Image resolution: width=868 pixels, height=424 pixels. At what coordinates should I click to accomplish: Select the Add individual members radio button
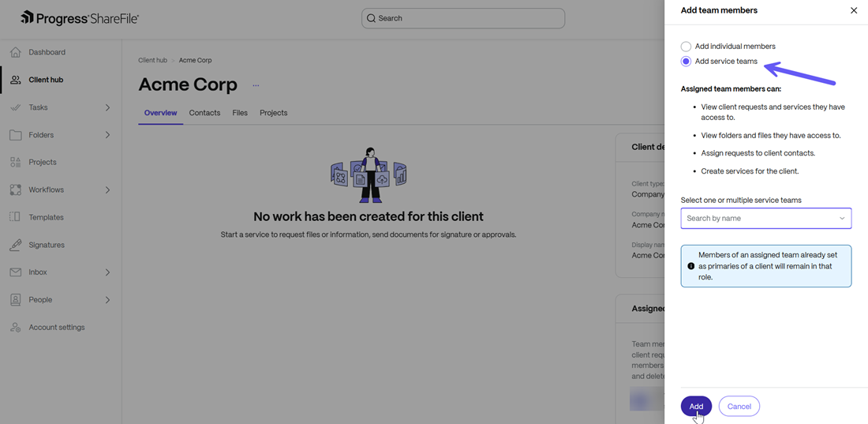[x=686, y=47]
